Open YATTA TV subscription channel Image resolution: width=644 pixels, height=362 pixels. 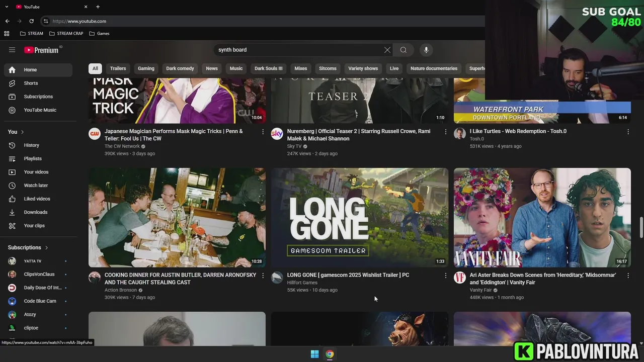(38, 261)
